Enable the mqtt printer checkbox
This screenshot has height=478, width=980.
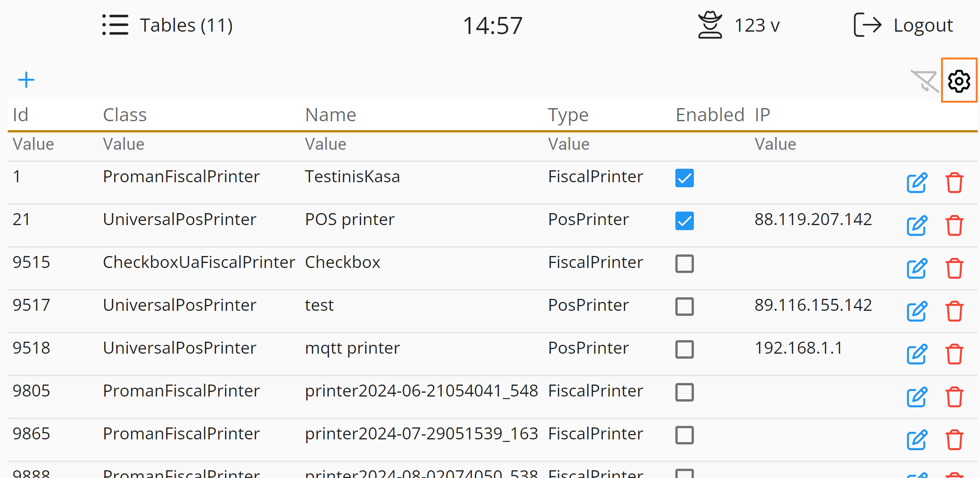pyautogui.click(x=684, y=349)
